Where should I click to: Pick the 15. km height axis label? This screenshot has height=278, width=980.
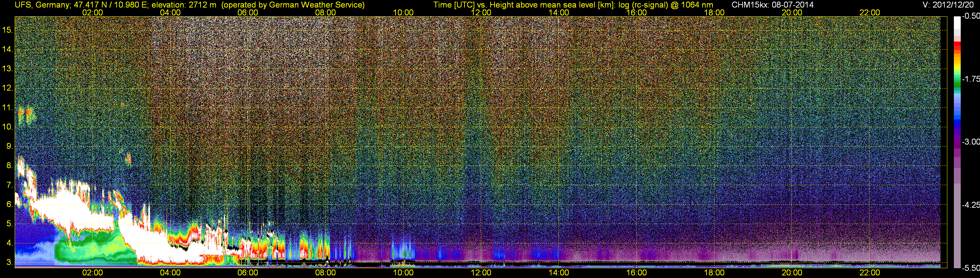point(8,30)
